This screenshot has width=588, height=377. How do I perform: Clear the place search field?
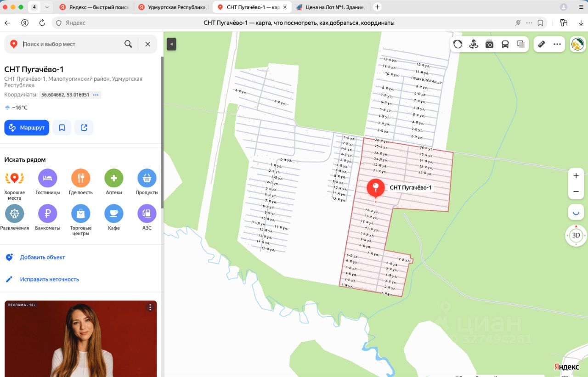pos(147,44)
